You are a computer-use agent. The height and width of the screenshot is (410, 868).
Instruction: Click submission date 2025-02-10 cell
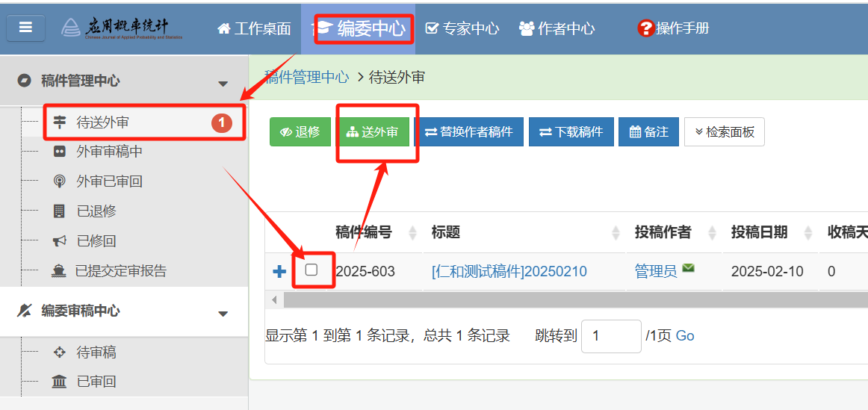(x=767, y=271)
